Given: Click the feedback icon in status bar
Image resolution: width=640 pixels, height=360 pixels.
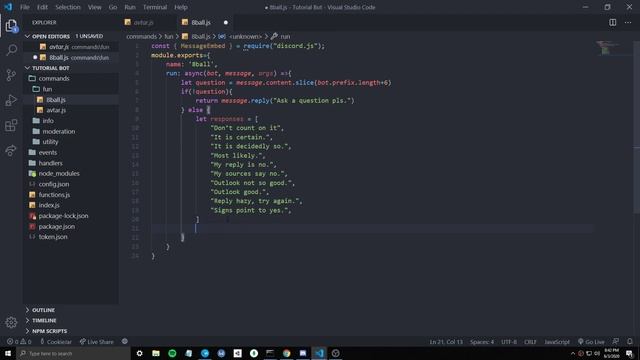Looking at the screenshot, I should 616,342.
